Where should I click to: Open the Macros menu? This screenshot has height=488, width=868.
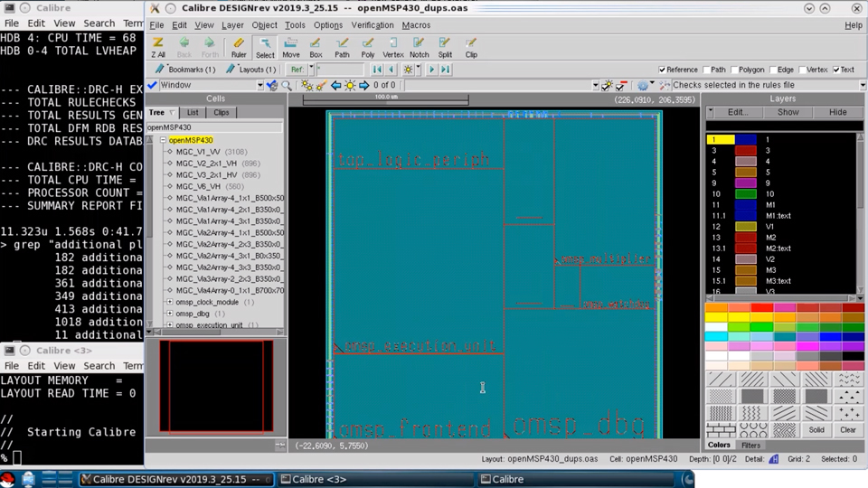click(x=416, y=25)
